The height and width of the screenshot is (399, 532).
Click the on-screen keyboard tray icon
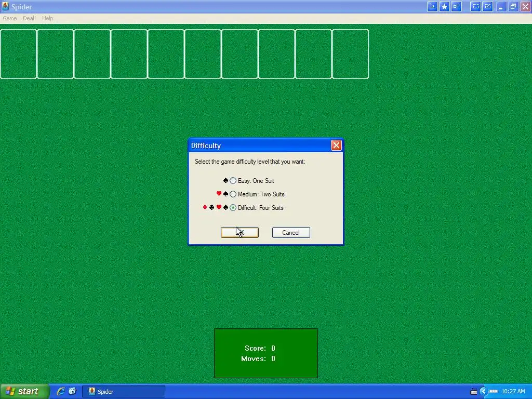[474, 392]
